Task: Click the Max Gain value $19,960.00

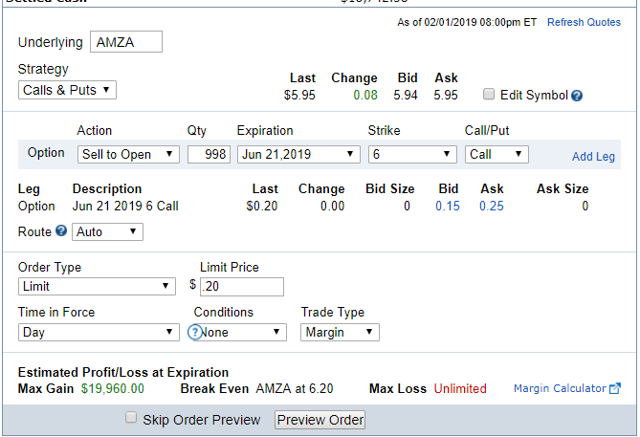Action: pos(113,388)
